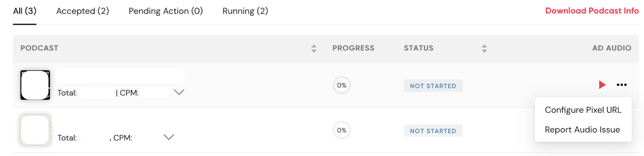Screen dimensions: 644x156
Task: Click the second row's 0% progress circle
Action: [342, 130]
